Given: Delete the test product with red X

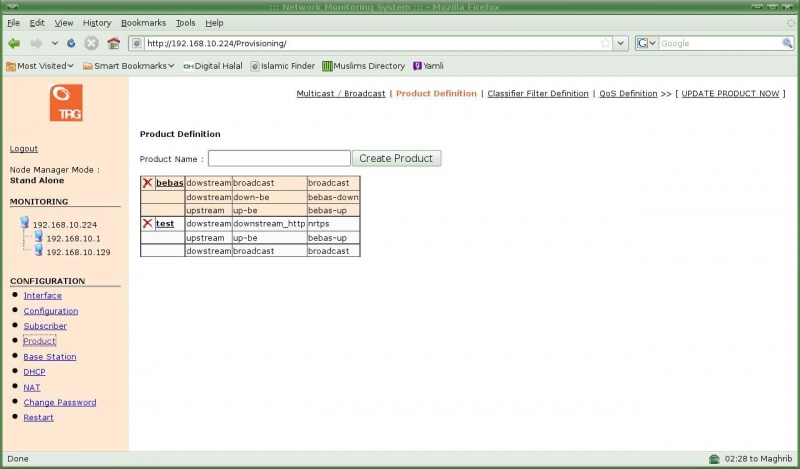Looking at the screenshot, I should [147, 223].
